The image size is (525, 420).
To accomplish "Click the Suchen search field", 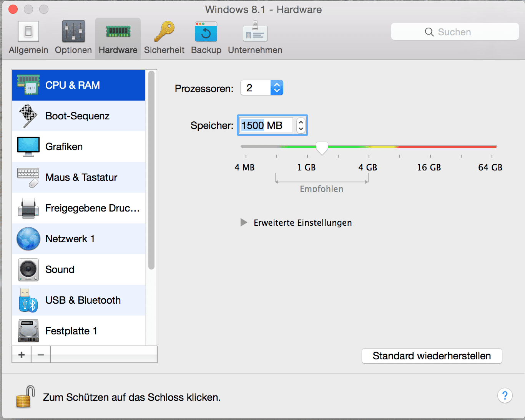I will click(x=455, y=31).
